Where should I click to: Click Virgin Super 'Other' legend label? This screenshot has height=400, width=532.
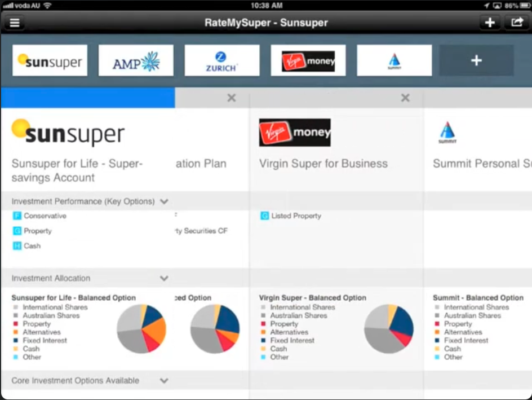(279, 357)
